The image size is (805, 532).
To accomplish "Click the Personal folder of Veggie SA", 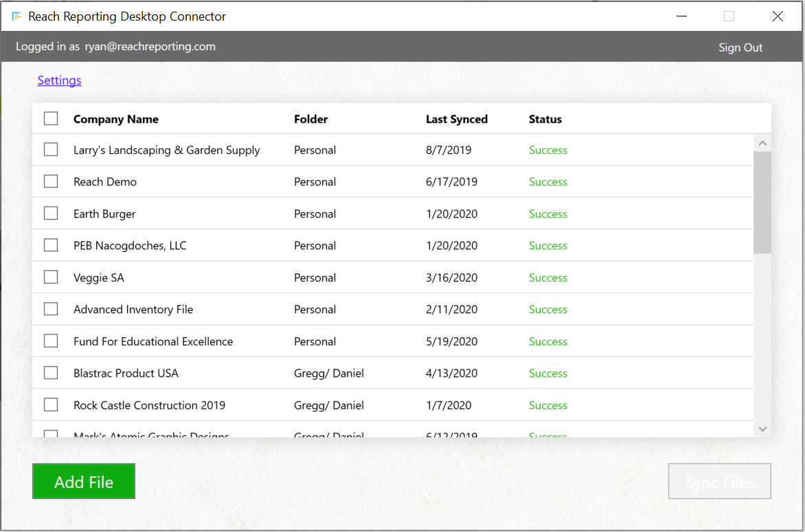I will pyautogui.click(x=315, y=277).
